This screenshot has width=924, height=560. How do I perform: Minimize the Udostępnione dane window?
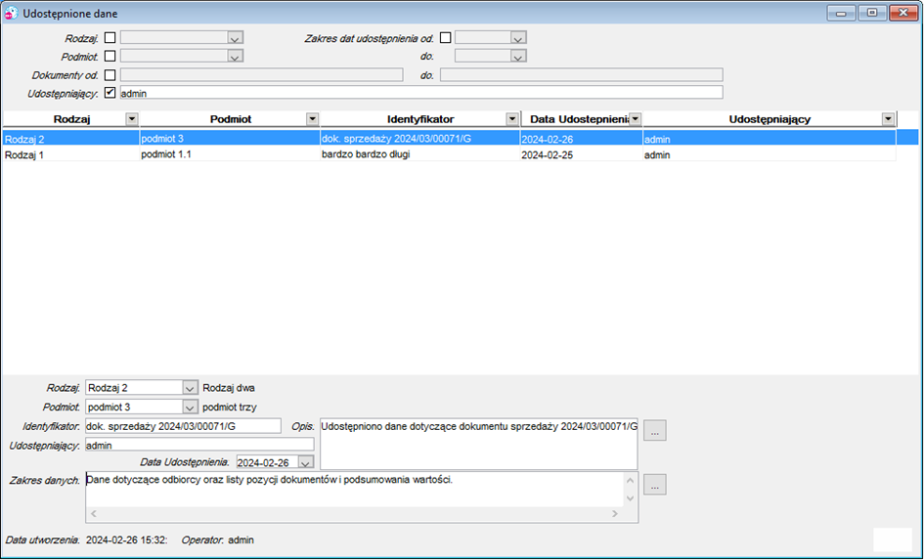(841, 13)
